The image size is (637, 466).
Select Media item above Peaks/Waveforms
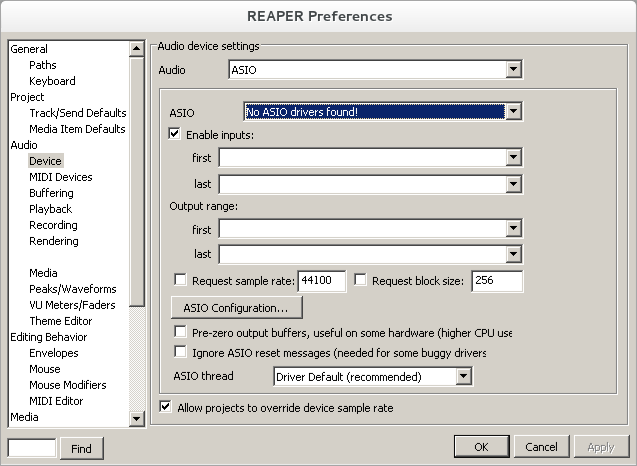point(43,273)
